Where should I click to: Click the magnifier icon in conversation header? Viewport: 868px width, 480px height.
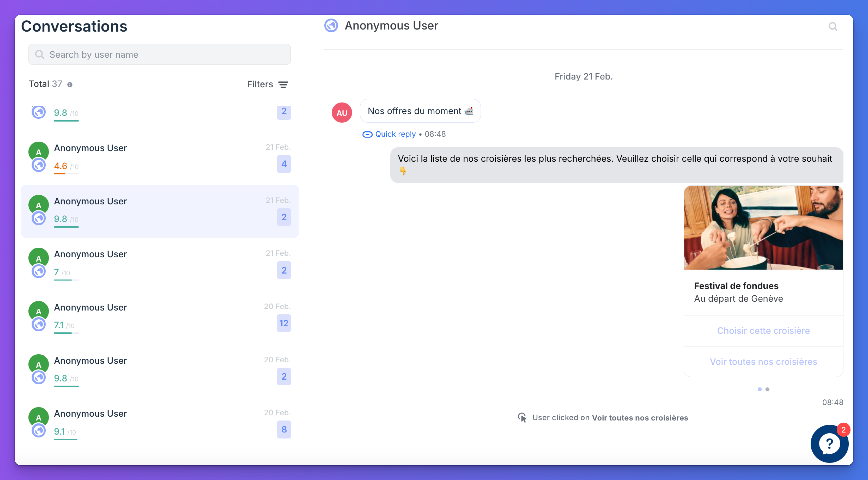(833, 27)
